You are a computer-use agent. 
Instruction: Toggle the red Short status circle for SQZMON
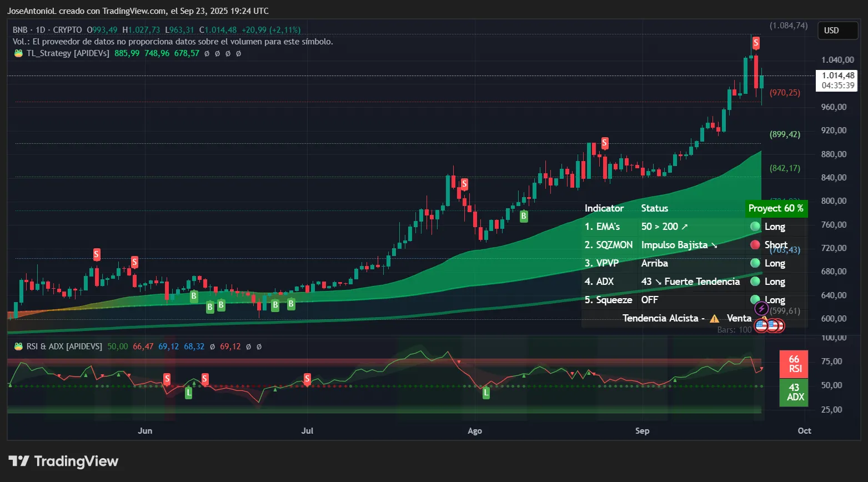point(755,245)
